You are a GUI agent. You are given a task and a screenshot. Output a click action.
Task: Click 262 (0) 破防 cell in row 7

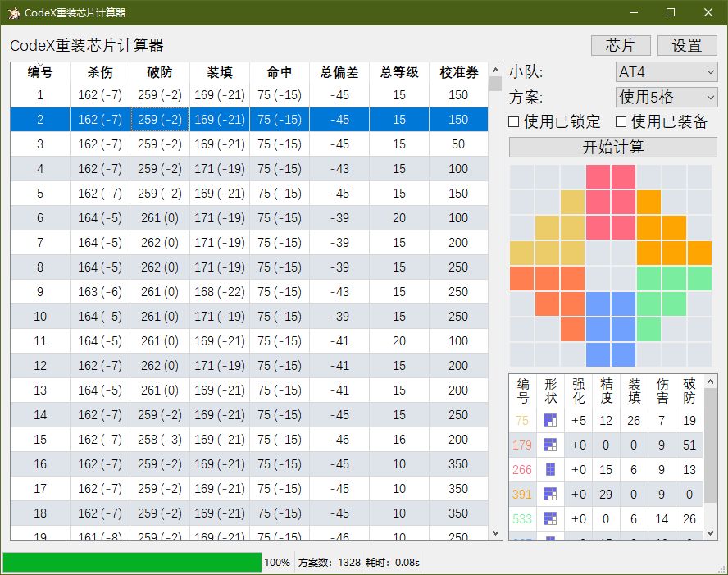(x=160, y=243)
